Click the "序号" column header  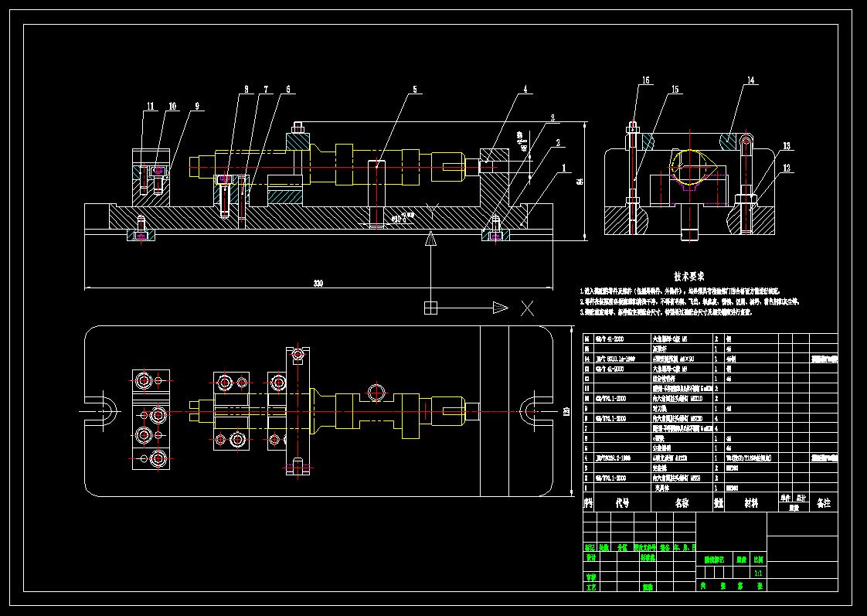pyautogui.click(x=588, y=502)
